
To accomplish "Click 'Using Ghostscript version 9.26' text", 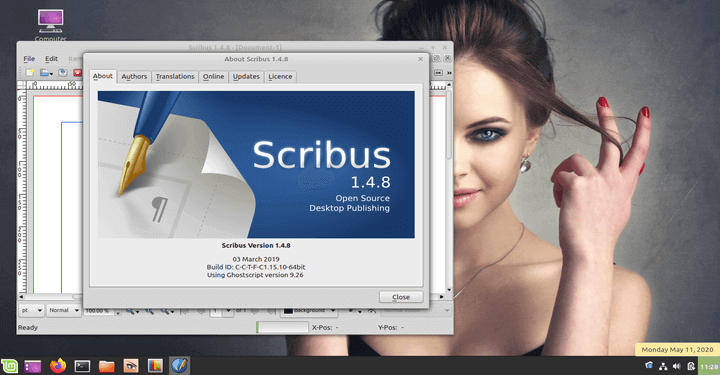I will coord(255,275).
